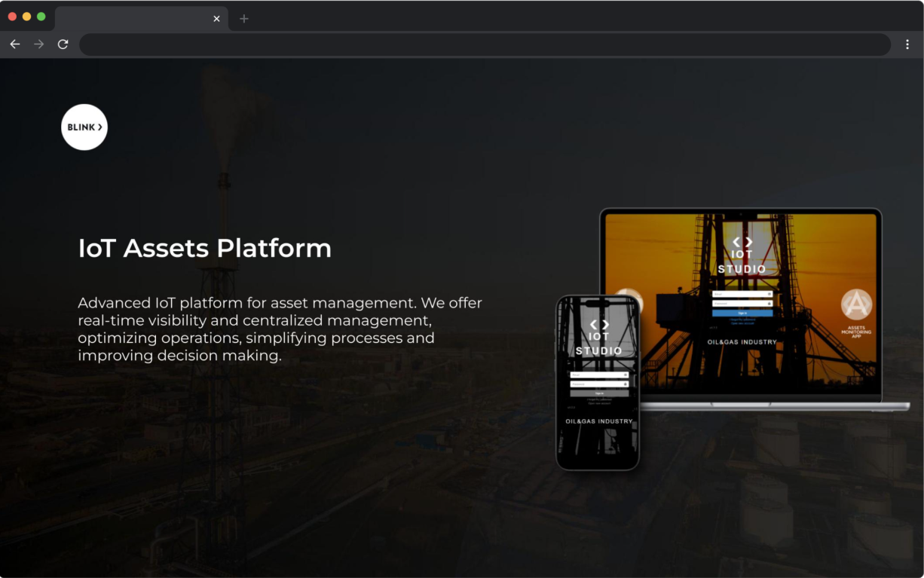Screen dimensions: 924x578
Task: Click the BLINK round logo
Action: click(x=84, y=127)
